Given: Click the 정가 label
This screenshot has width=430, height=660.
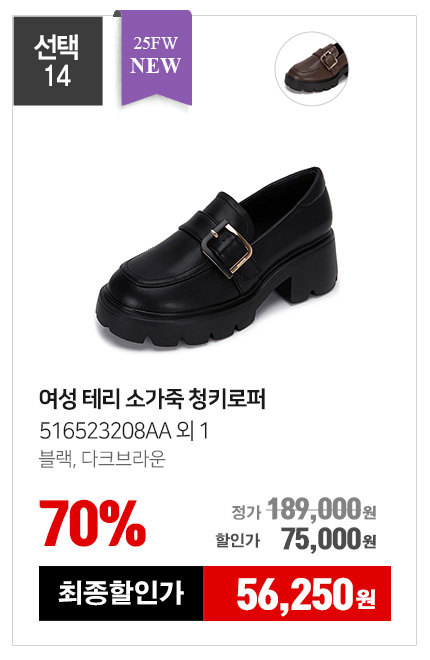Looking at the screenshot, I should tap(247, 512).
